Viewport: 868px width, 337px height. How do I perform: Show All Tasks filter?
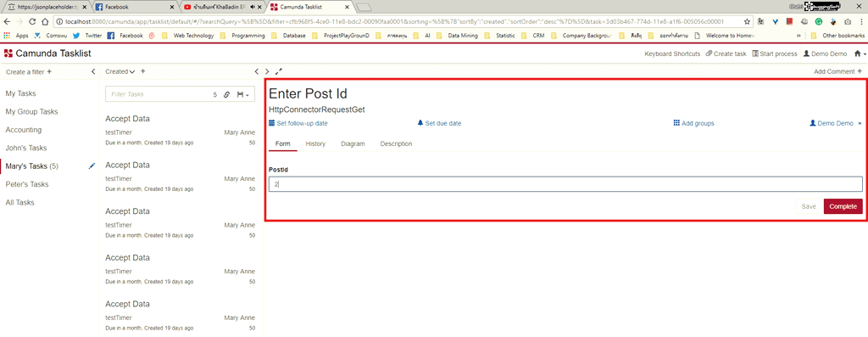[20, 202]
